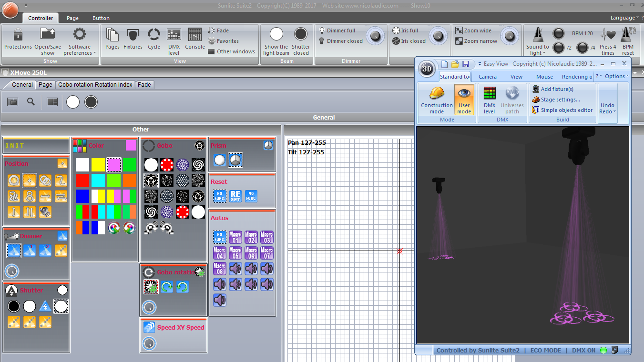This screenshot has height=362, width=644.
Task: Select the red dotted-circle gobo in the top row
Action: tap(167, 165)
